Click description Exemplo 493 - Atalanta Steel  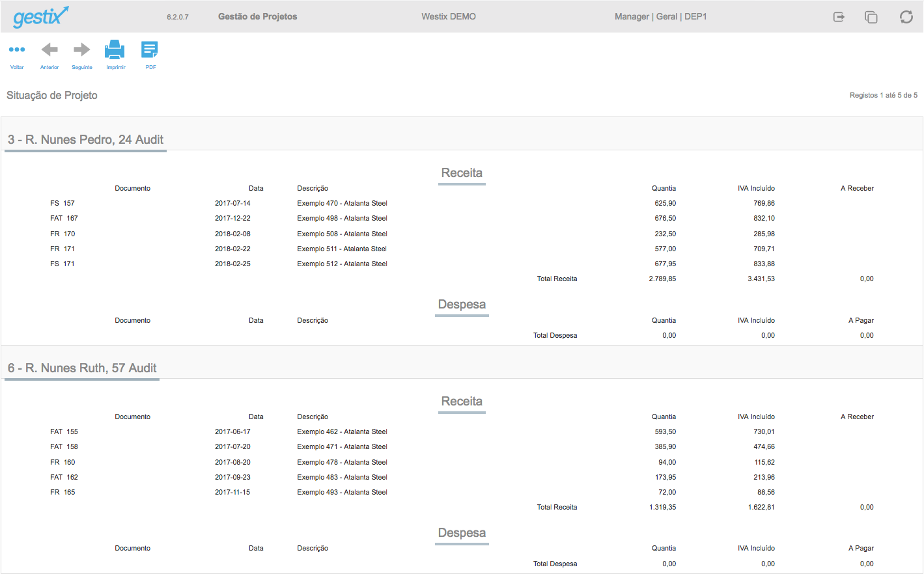(x=342, y=492)
